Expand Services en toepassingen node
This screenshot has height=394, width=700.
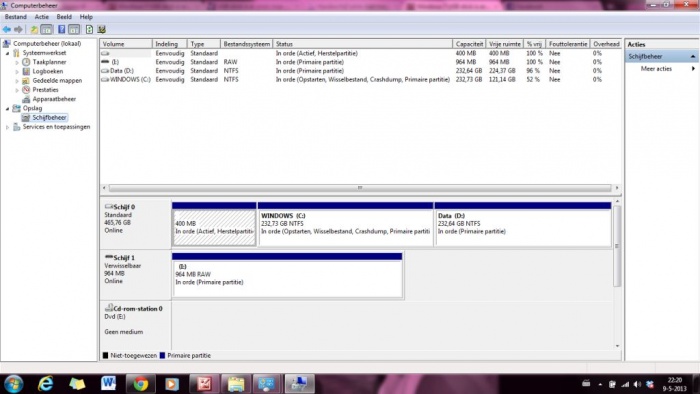pyautogui.click(x=7, y=127)
